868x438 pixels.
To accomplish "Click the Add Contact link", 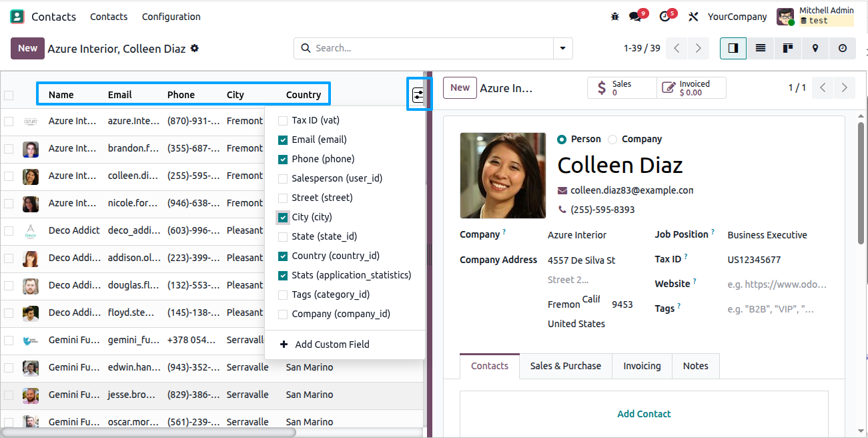I will 644,414.
